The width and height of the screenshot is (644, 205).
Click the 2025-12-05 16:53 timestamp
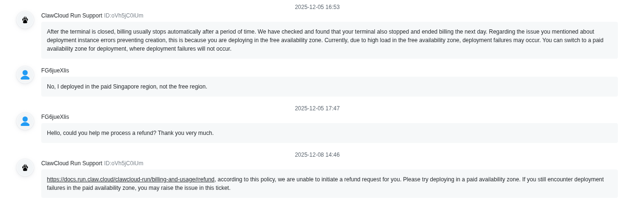[317, 7]
